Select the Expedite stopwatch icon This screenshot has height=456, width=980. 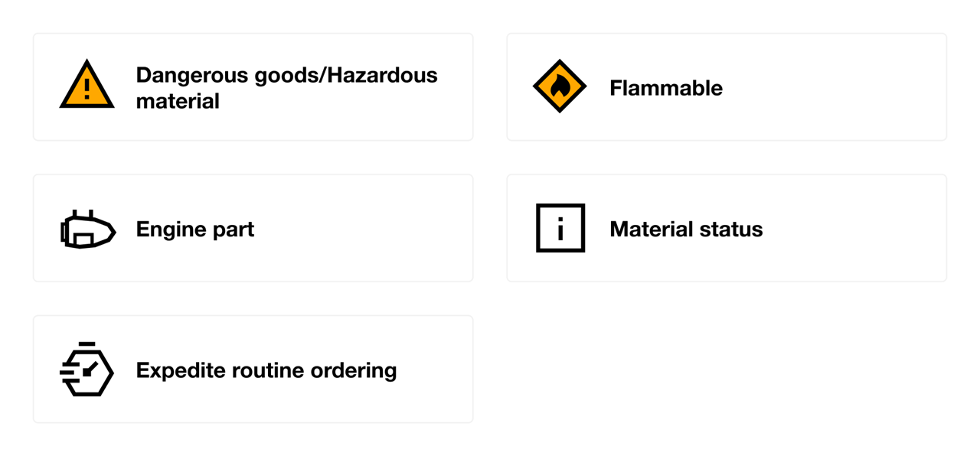pos(87,369)
